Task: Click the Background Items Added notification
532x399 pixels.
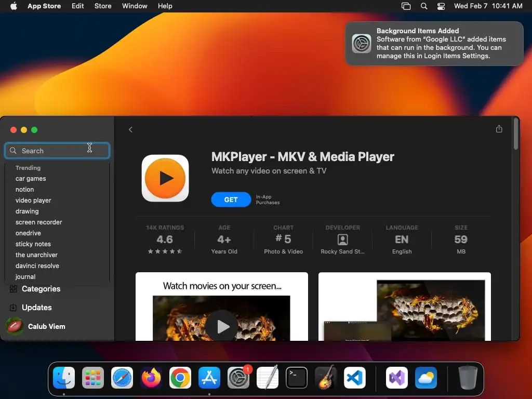Action: tap(434, 44)
